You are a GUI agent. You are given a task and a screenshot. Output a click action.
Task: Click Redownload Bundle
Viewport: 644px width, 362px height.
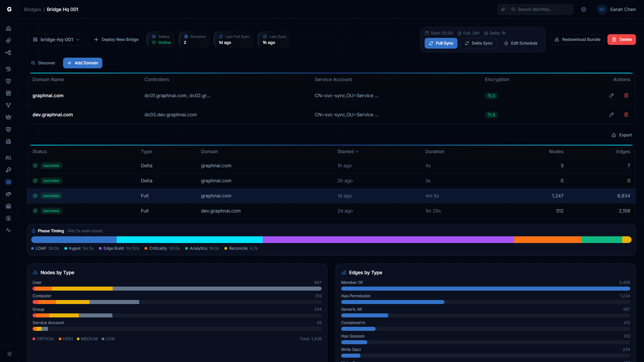[x=577, y=39]
